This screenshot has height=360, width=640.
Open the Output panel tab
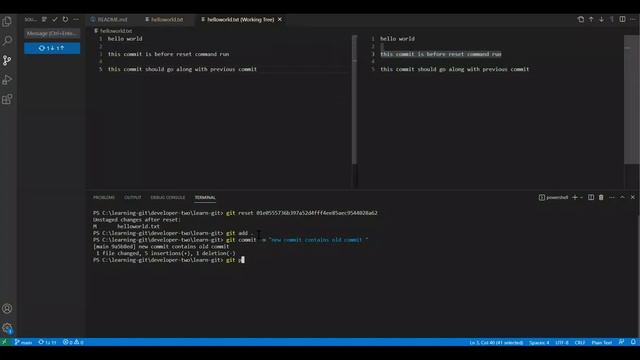click(133, 198)
